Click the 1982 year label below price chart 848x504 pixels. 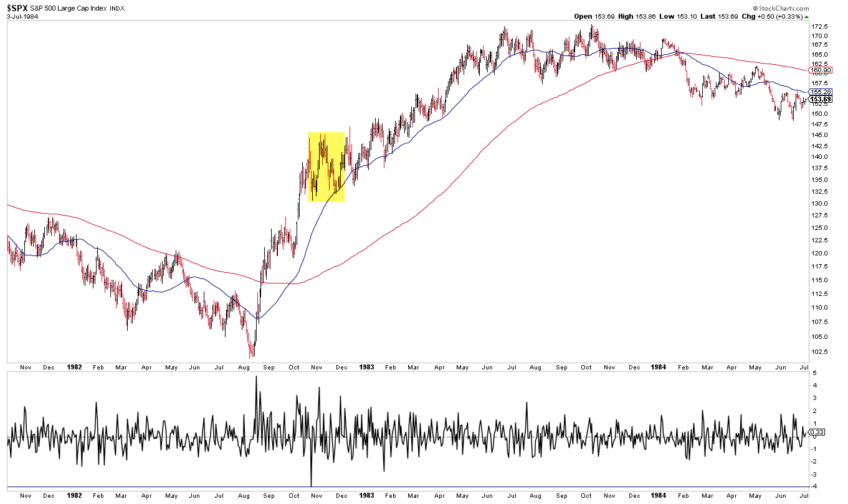click(x=74, y=368)
